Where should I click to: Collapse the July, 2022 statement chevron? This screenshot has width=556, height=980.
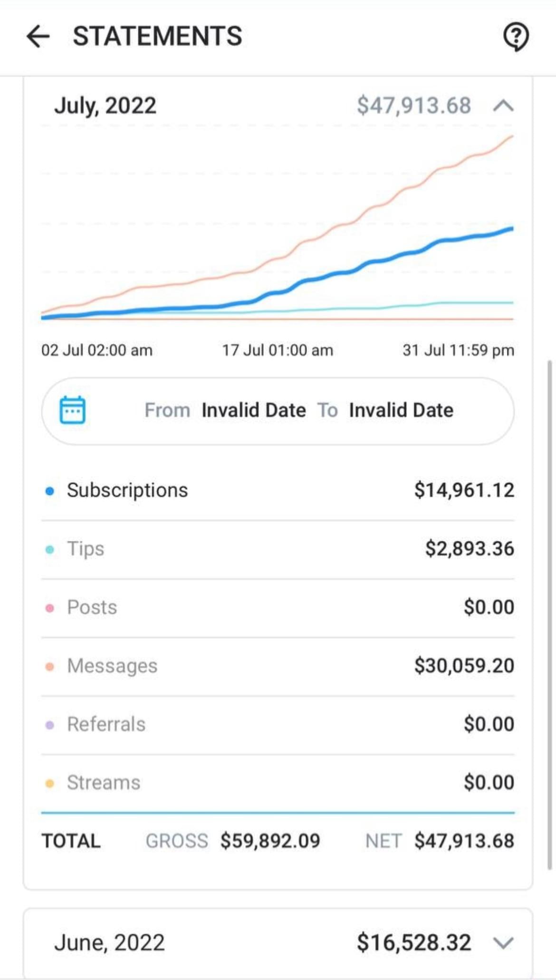point(503,105)
